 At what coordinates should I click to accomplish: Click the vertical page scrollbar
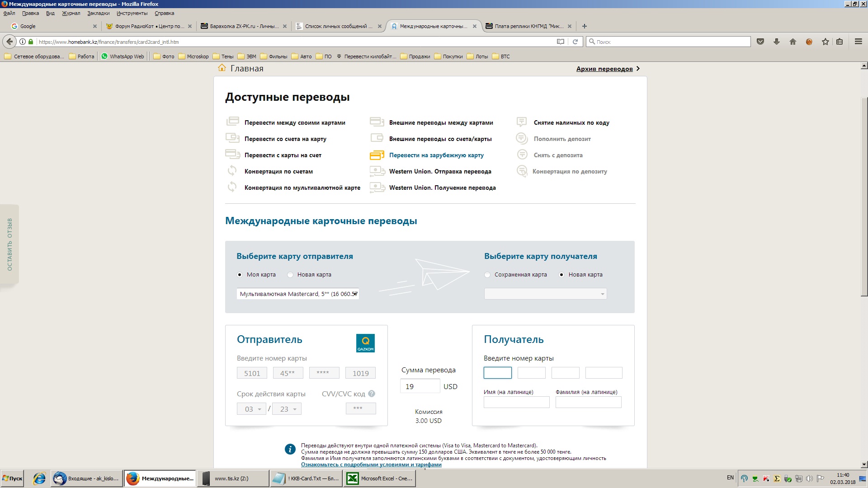pyautogui.click(x=864, y=197)
